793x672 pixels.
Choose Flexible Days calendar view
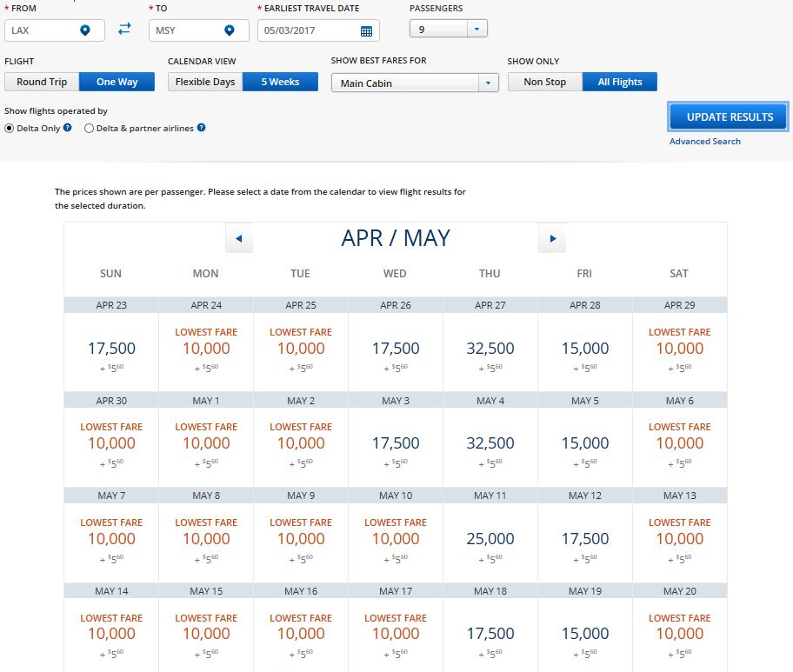tap(205, 82)
